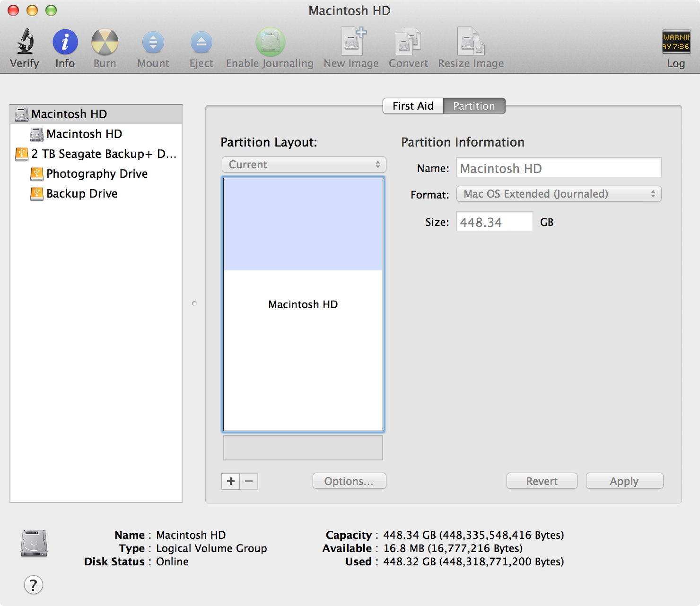Open the Format dropdown menu
The height and width of the screenshot is (606, 700).
point(559,194)
